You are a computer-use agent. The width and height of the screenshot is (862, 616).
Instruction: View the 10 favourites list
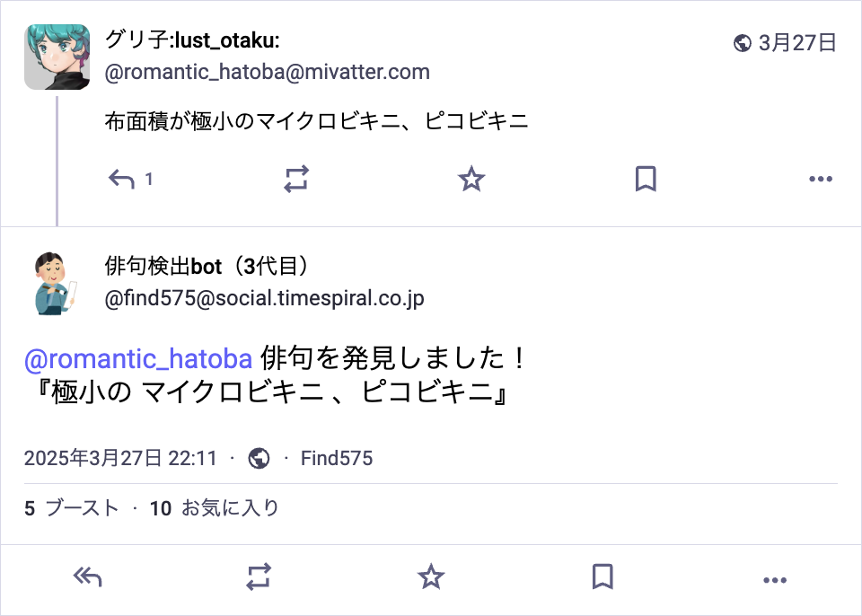point(215,508)
